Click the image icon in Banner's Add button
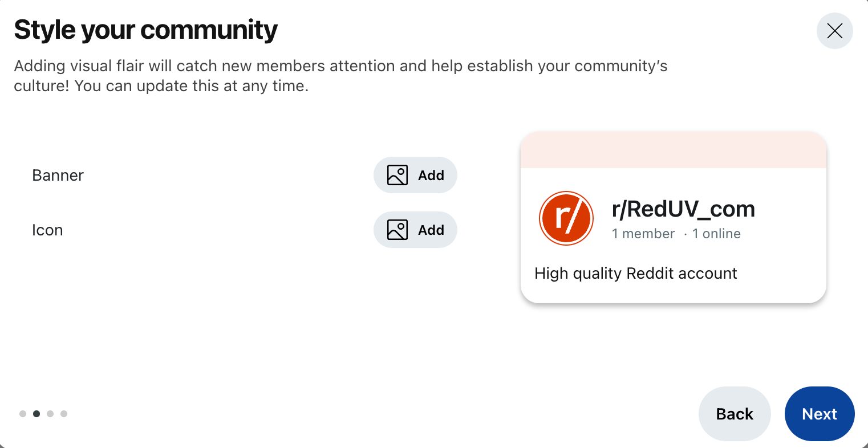This screenshot has width=868, height=448. coord(398,175)
